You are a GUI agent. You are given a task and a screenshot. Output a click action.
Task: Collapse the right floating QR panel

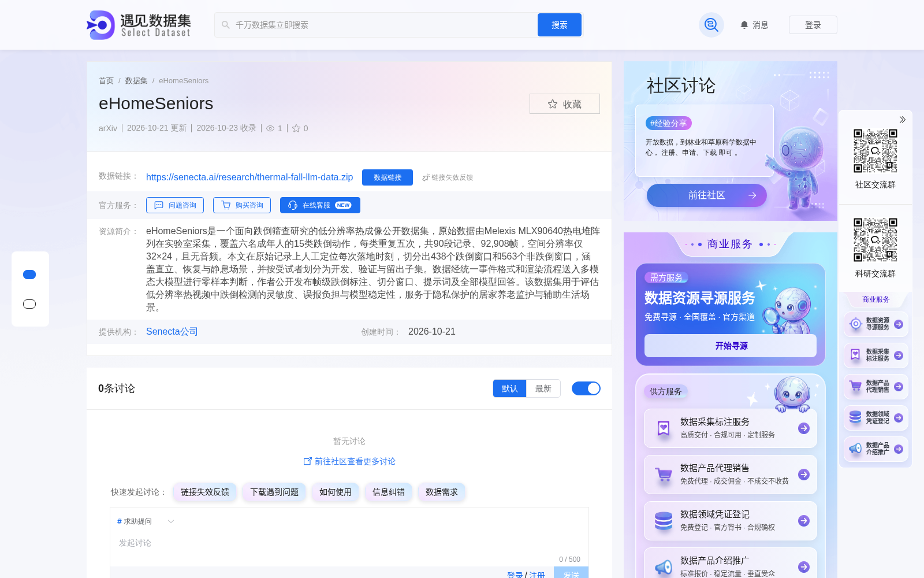pyautogui.click(x=902, y=120)
